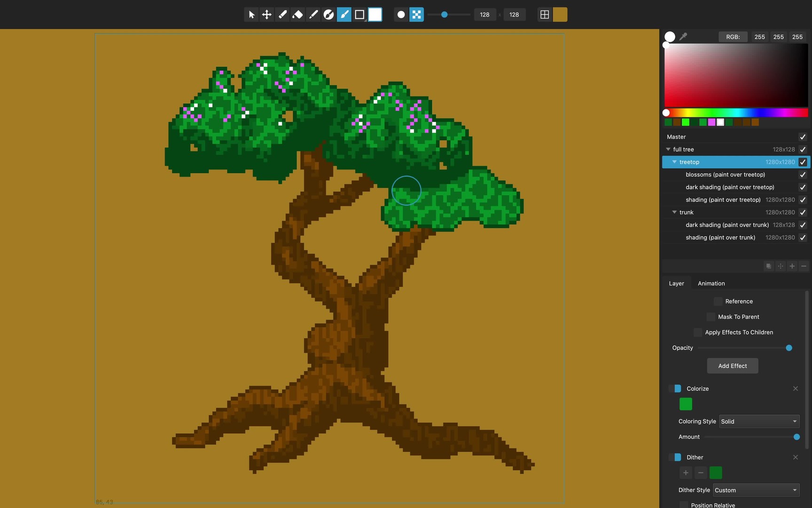
Task: Toggle the canvas grid icon
Action: coord(545,15)
